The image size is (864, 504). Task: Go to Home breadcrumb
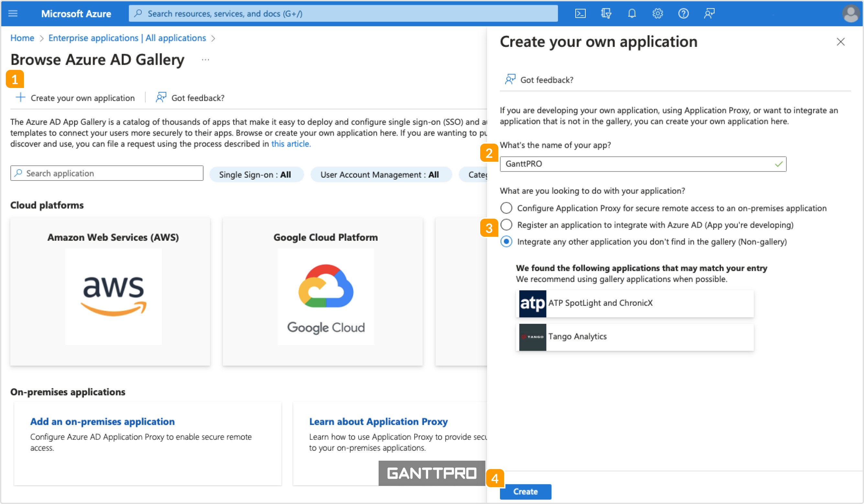(22, 38)
